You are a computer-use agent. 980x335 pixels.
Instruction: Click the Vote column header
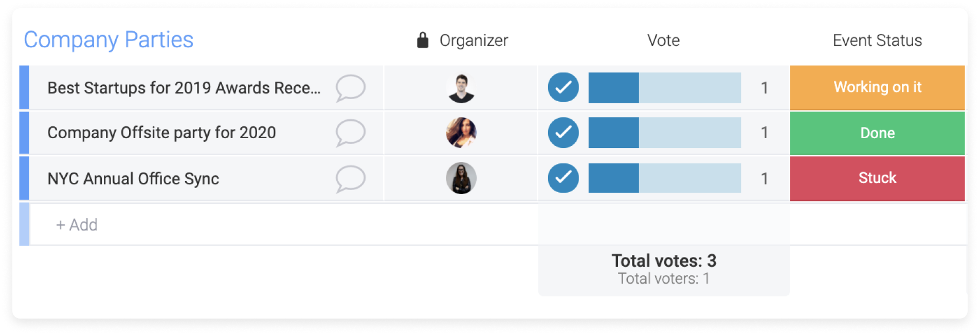click(663, 41)
